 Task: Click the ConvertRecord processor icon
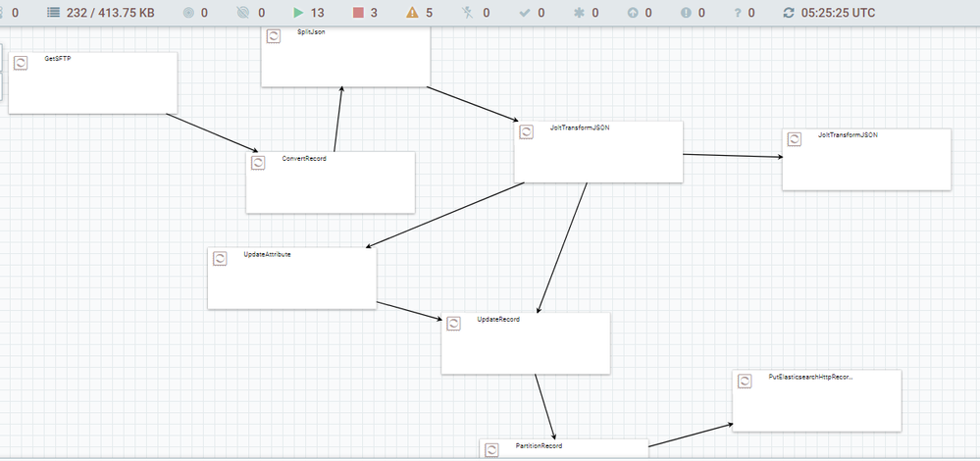pyautogui.click(x=257, y=163)
